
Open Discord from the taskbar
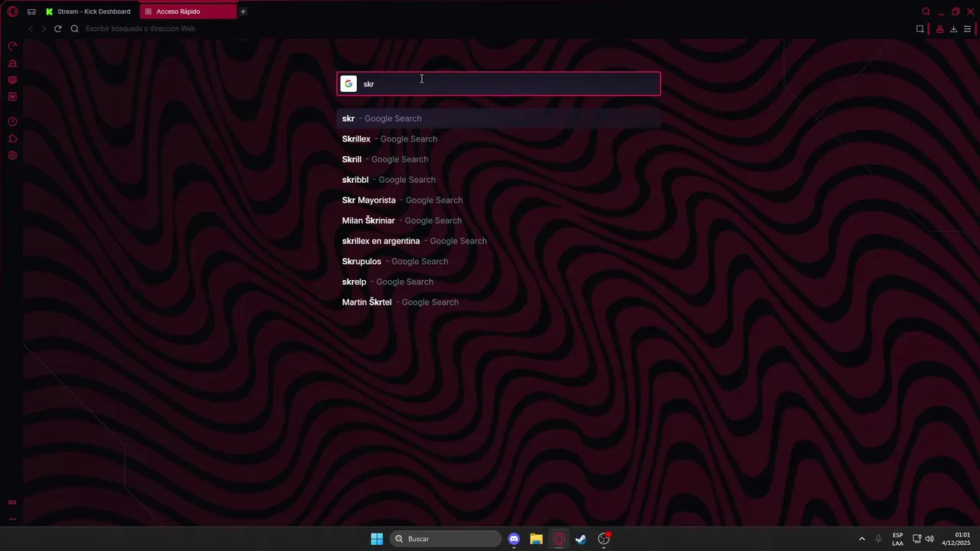coord(514,539)
